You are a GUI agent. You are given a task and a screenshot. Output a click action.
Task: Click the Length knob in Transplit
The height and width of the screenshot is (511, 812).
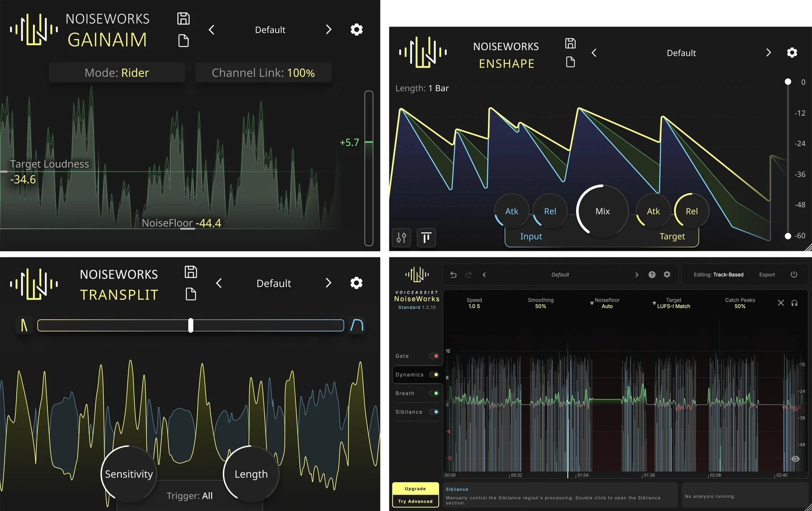pos(251,474)
